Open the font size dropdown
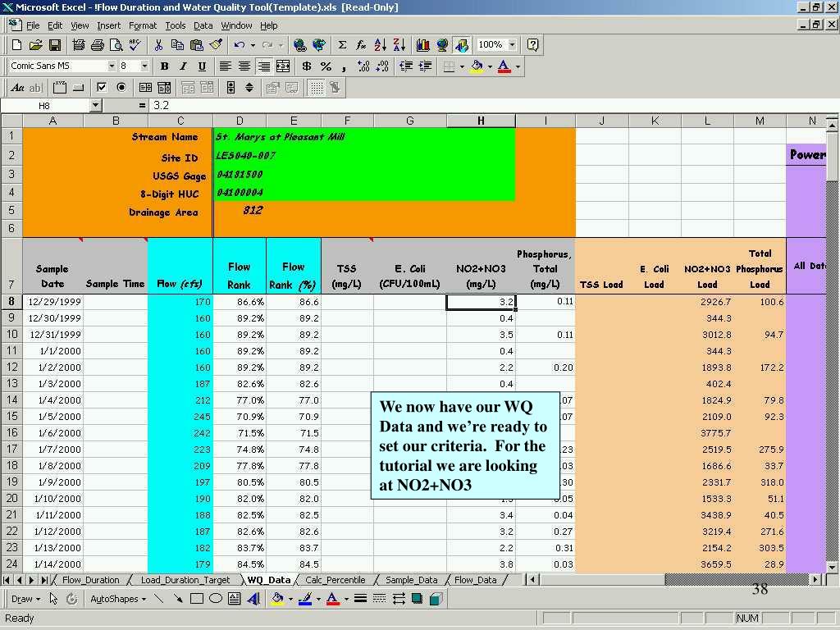Image resolution: width=840 pixels, height=630 pixels. (x=144, y=66)
